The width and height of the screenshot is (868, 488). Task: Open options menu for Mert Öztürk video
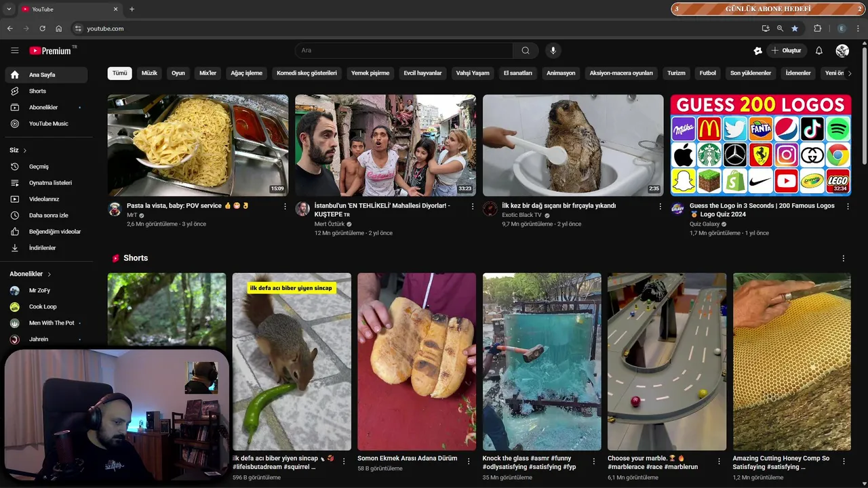[x=473, y=206]
